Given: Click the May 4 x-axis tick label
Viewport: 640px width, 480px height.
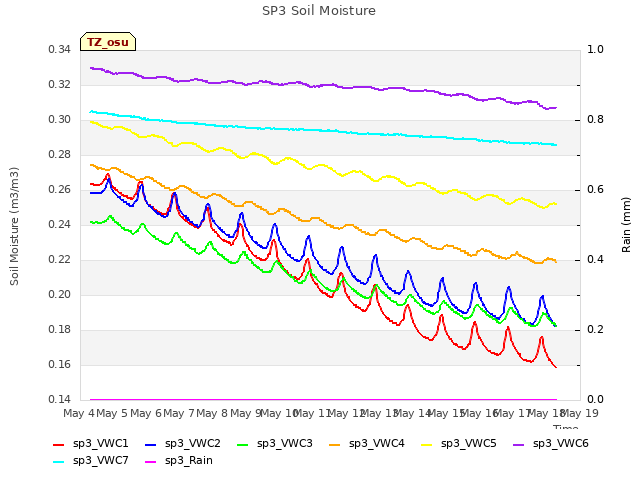Looking at the screenshot, I should (x=79, y=413).
